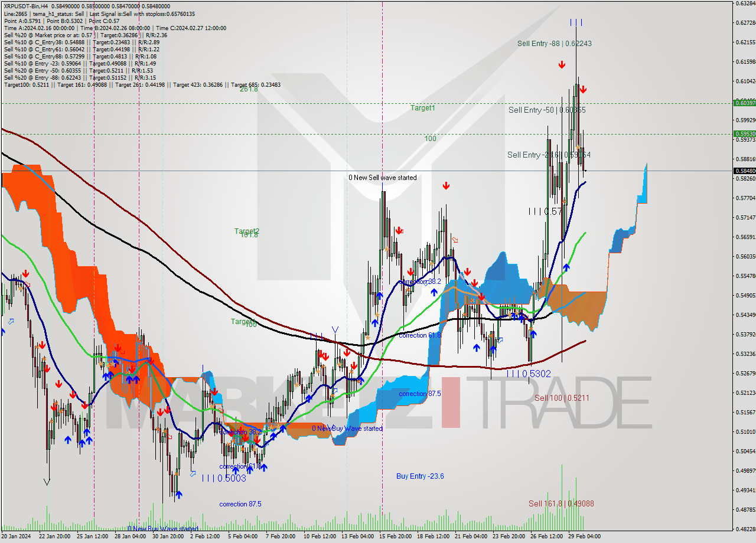Click the 0.49897 price axis value
756x543 pixels.
[745, 470]
